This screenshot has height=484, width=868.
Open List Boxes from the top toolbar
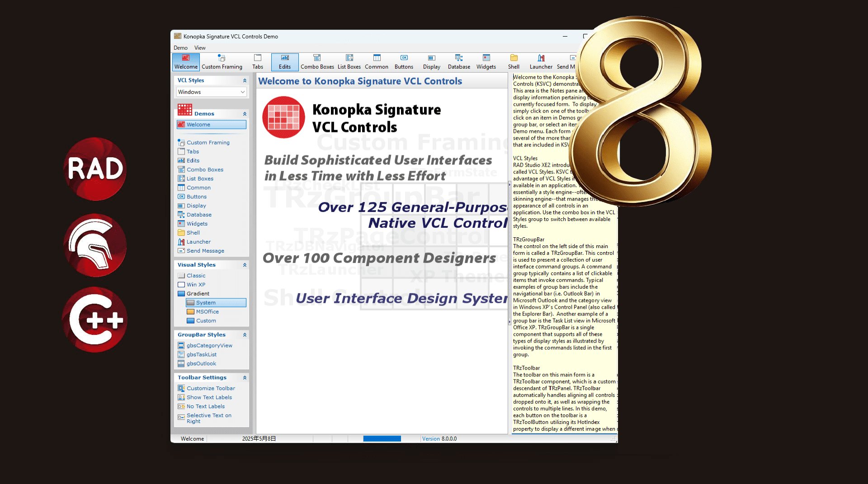[x=349, y=62]
